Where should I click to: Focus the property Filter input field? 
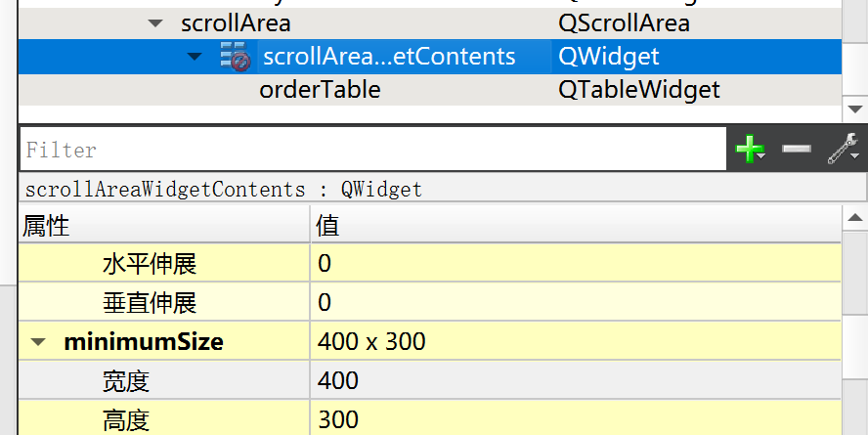point(373,150)
